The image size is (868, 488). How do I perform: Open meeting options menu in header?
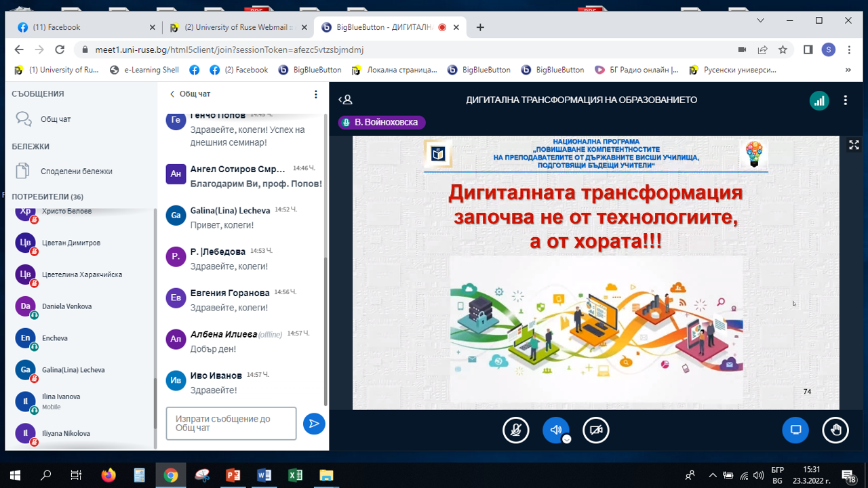click(x=845, y=100)
